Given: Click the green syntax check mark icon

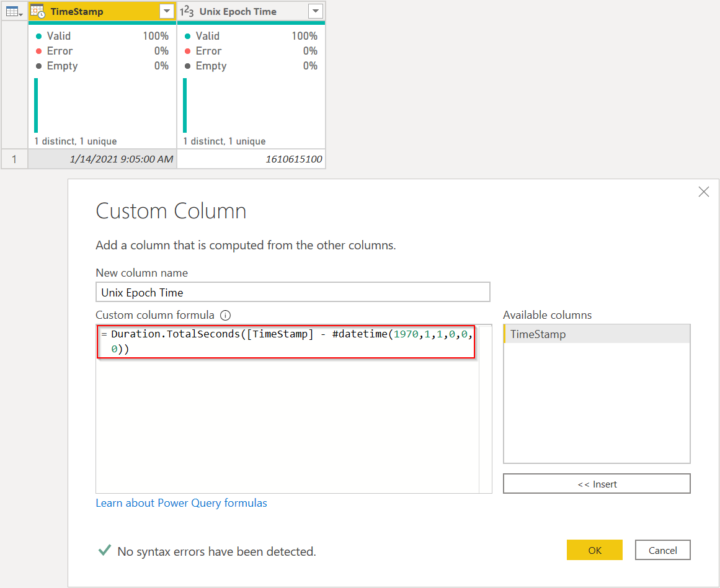Looking at the screenshot, I should (105, 550).
